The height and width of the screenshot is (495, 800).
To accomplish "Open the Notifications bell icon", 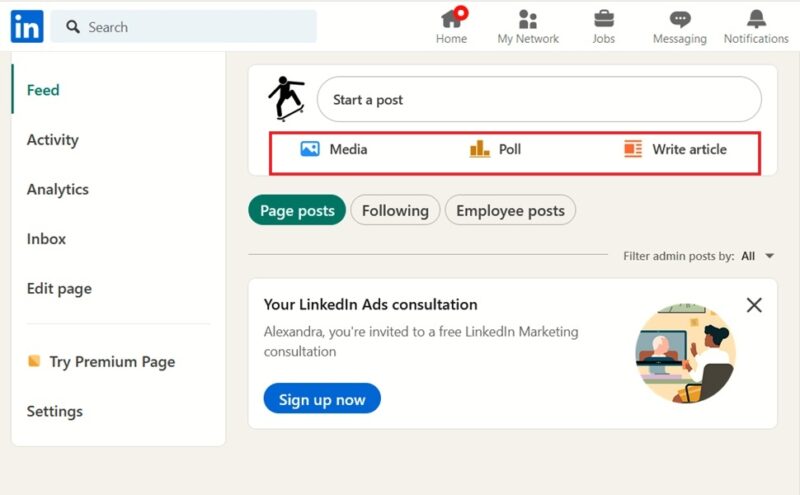I will point(756,19).
